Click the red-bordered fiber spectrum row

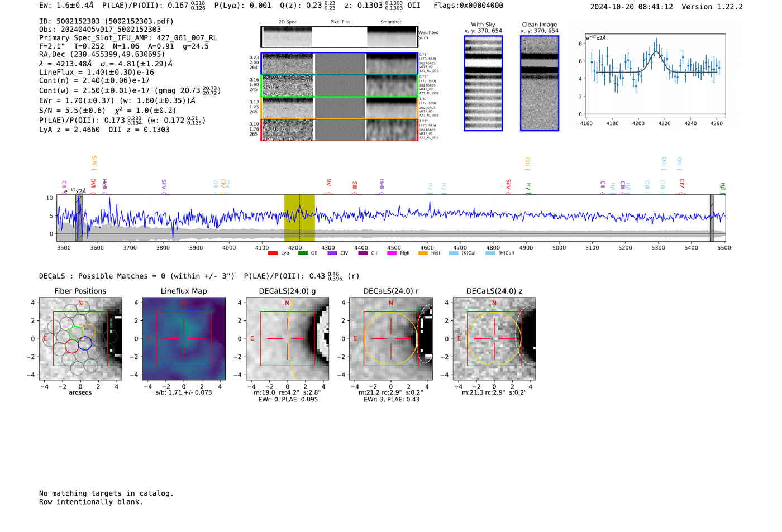click(339, 130)
